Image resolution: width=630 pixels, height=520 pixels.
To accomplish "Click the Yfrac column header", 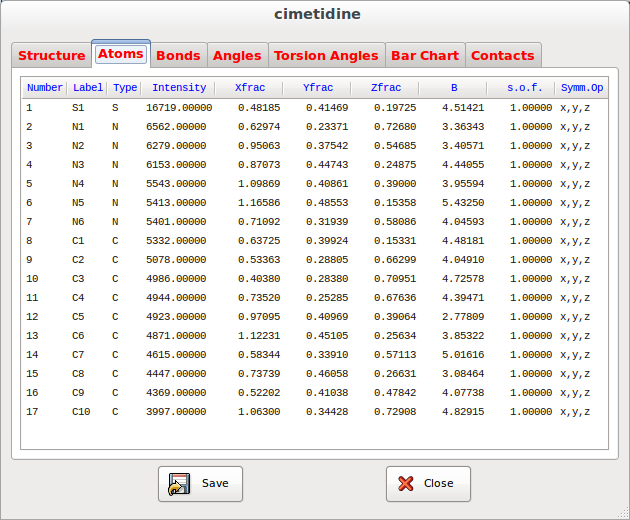I will tap(317, 88).
